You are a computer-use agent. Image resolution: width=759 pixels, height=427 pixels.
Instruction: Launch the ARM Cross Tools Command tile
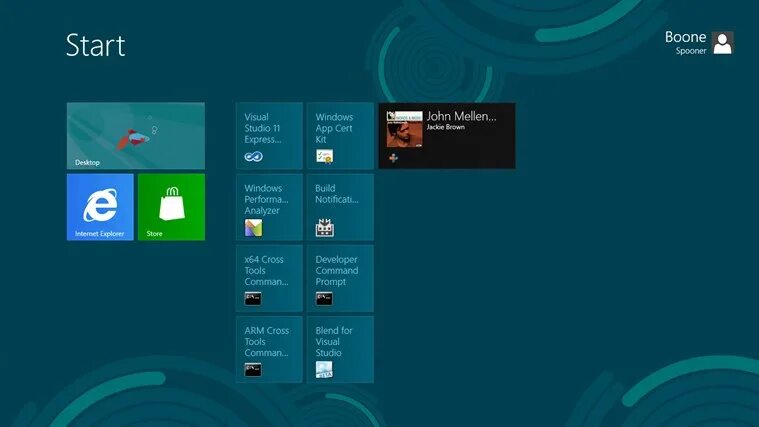point(269,349)
